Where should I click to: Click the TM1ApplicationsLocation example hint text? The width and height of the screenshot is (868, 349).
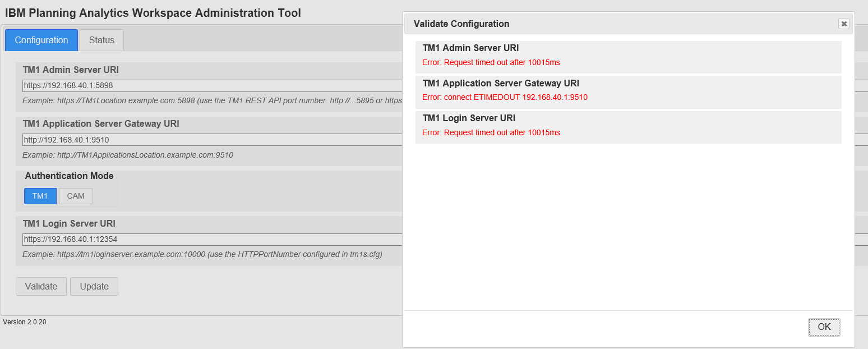pyautogui.click(x=128, y=155)
